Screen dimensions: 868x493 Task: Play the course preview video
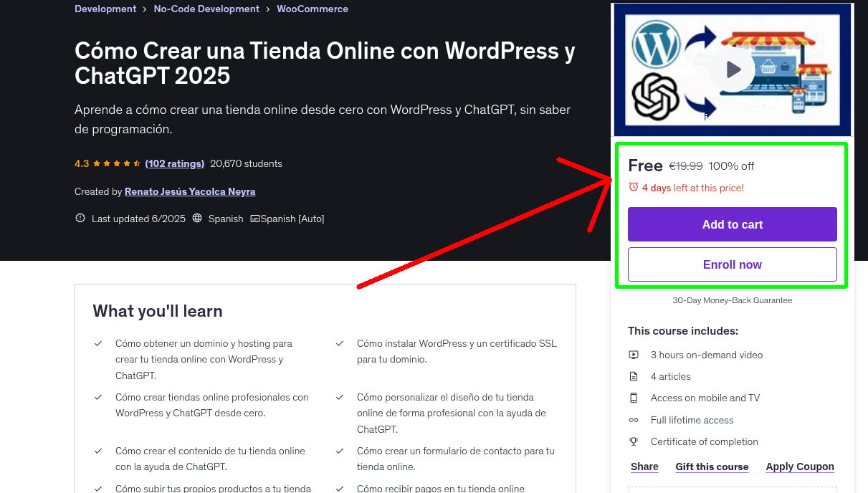tap(733, 70)
